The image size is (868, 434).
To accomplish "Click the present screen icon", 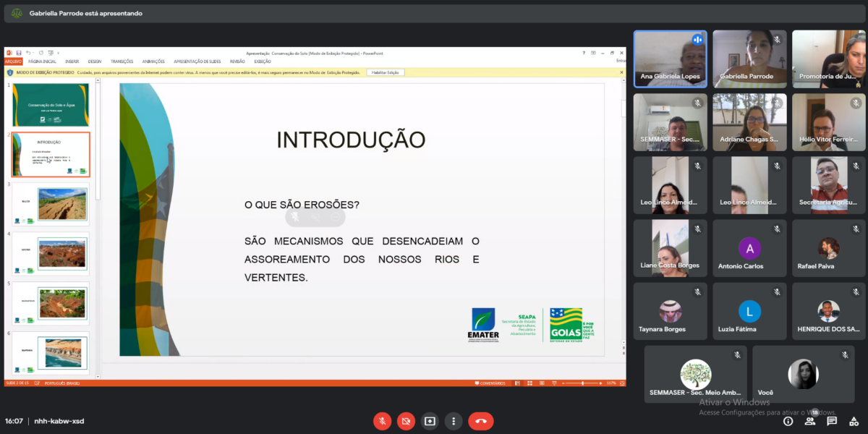I will [x=430, y=421].
